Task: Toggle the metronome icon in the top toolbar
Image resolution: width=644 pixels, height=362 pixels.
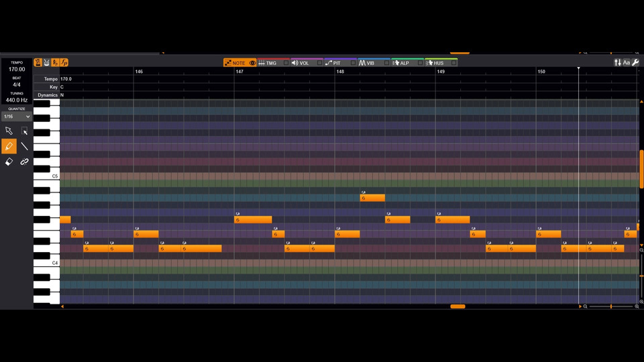Action: 38,62
